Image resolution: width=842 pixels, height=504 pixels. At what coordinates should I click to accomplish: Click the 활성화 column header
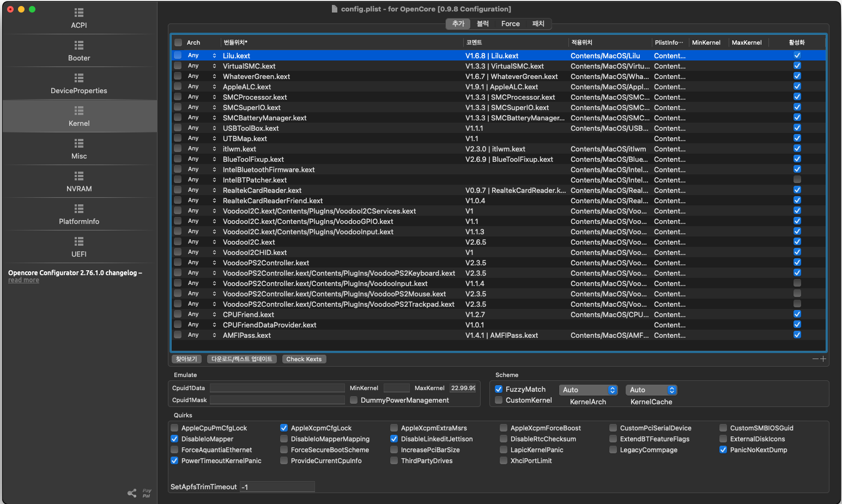tap(797, 42)
